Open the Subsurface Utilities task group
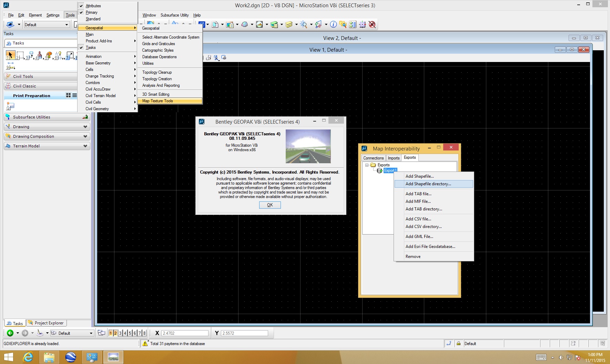610x364 pixels. tap(47, 117)
